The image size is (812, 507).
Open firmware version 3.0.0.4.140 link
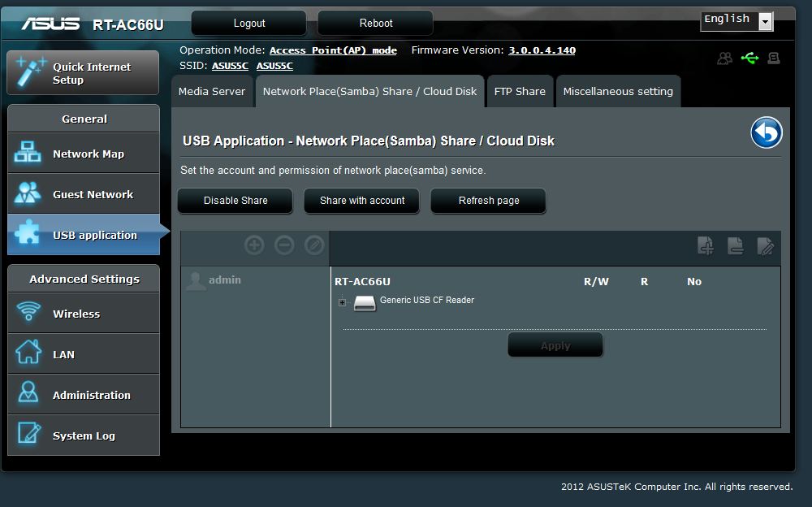pos(542,50)
